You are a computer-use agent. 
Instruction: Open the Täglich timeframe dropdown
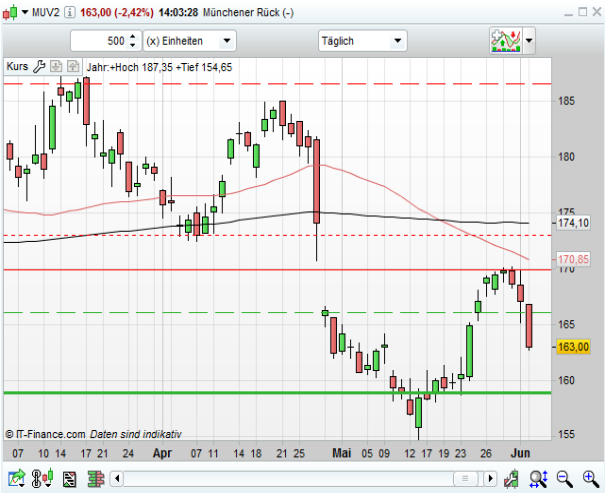[x=362, y=41]
